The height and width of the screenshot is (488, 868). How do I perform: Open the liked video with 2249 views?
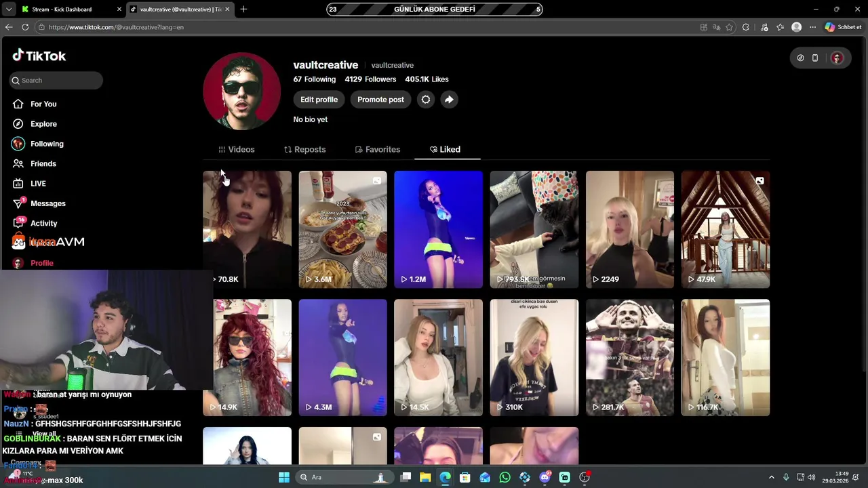point(629,229)
